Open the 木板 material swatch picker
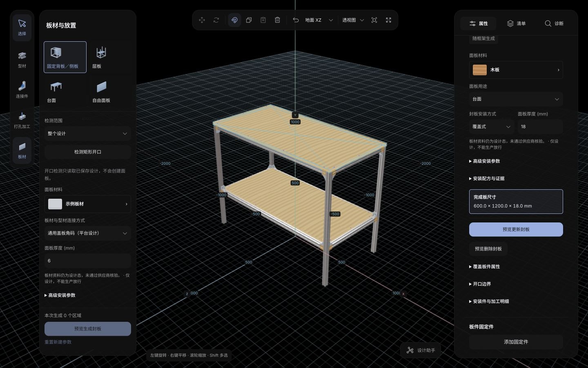This screenshot has height=368, width=588. coord(516,70)
